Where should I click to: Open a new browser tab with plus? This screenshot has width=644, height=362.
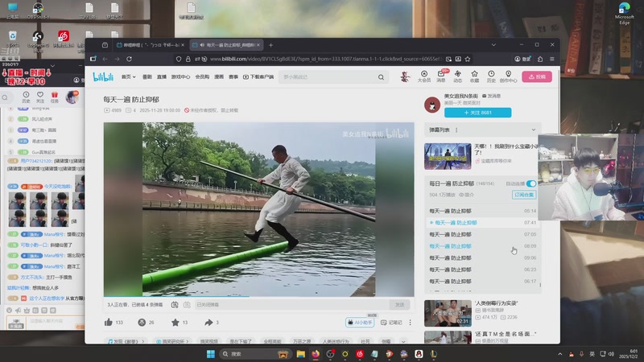pyautogui.click(x=270, y=45)
